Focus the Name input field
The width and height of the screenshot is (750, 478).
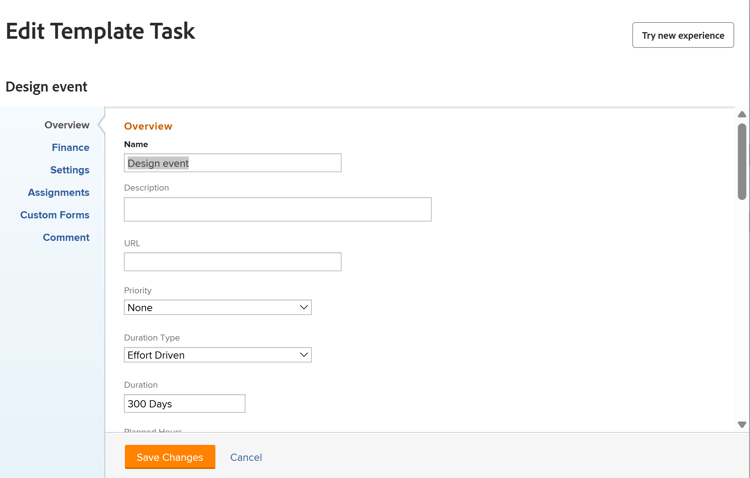point(232,163)
